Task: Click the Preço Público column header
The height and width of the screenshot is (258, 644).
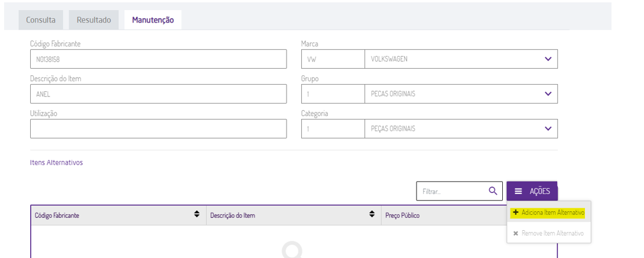Action: coord(402,215)
